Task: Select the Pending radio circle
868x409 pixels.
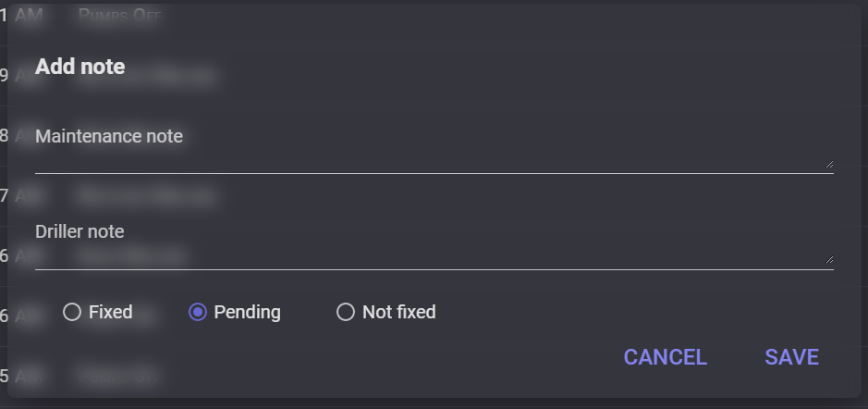Action: tap(198, 312)
